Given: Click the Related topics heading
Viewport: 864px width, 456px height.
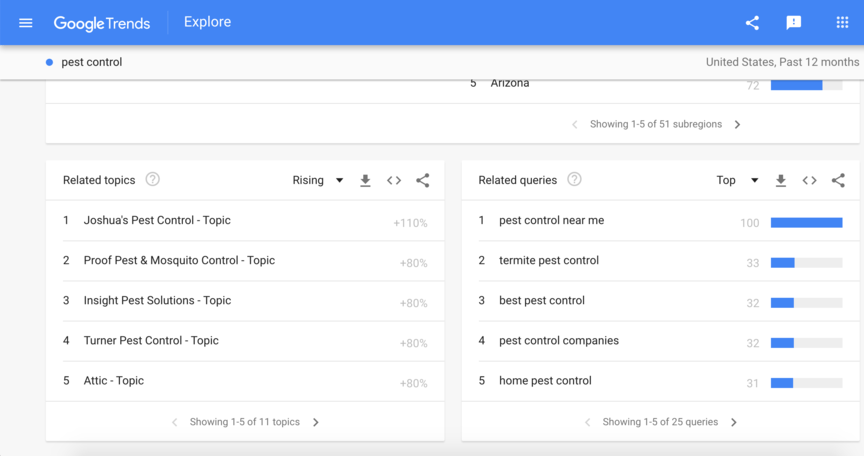Looking at the screenshot, I should [99, 180].
